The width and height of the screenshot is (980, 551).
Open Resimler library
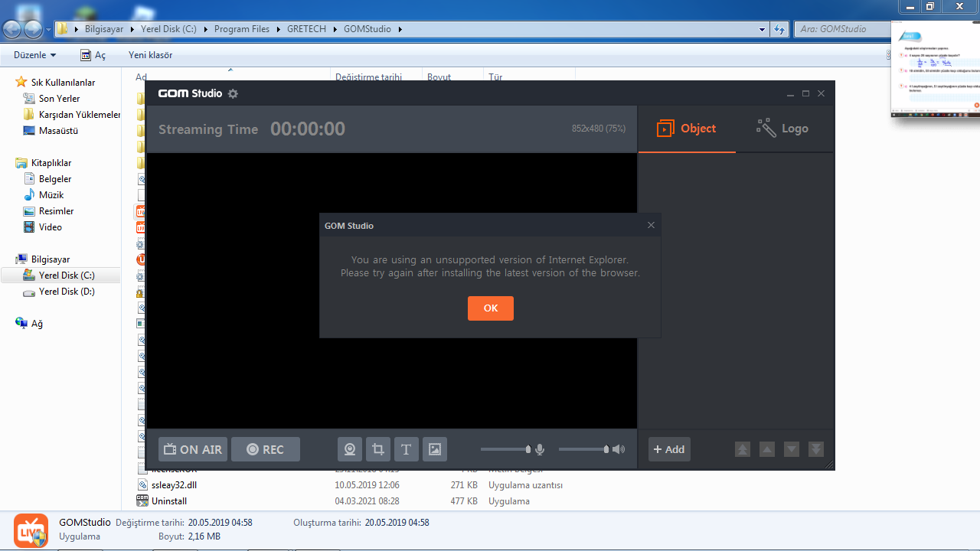tap(57, 211)
